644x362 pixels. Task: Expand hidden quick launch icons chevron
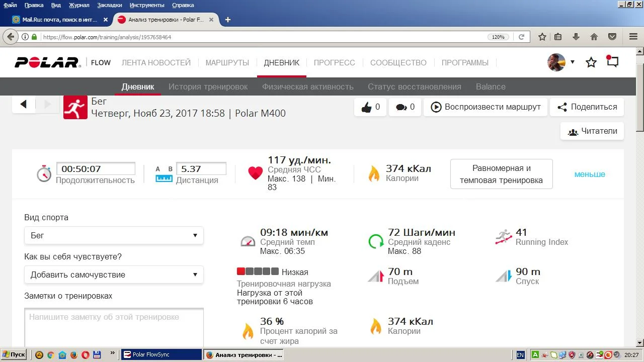(x=112, y=353)
